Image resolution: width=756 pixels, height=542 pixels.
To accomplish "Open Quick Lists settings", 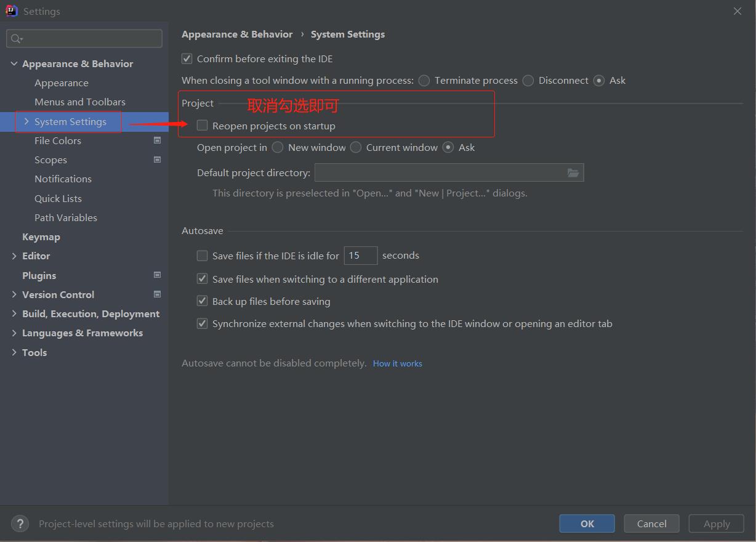I will [x=58, y=198].
